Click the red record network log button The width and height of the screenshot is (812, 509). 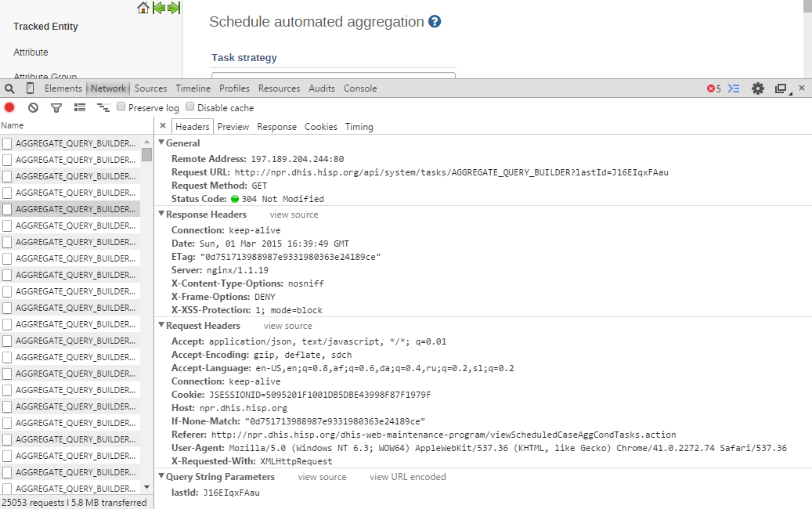pos(9,108)
